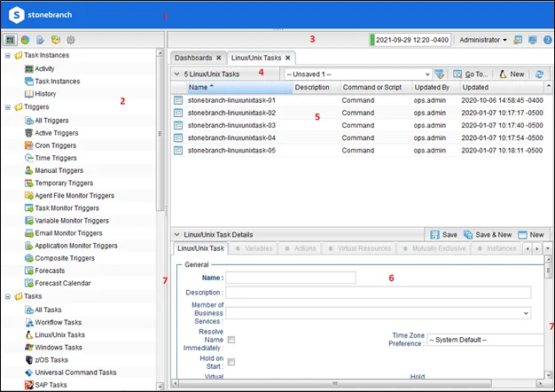
Task: Click the Save button
Action: pyautogui.click(x=444, y=235)
